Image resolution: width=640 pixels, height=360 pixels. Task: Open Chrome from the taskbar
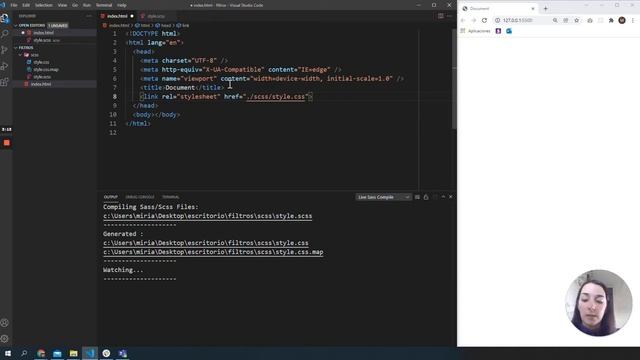tap(41, 353)
